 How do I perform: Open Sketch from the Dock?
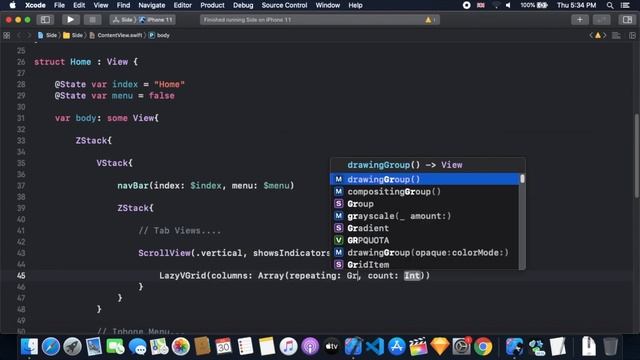pos(440,347)
